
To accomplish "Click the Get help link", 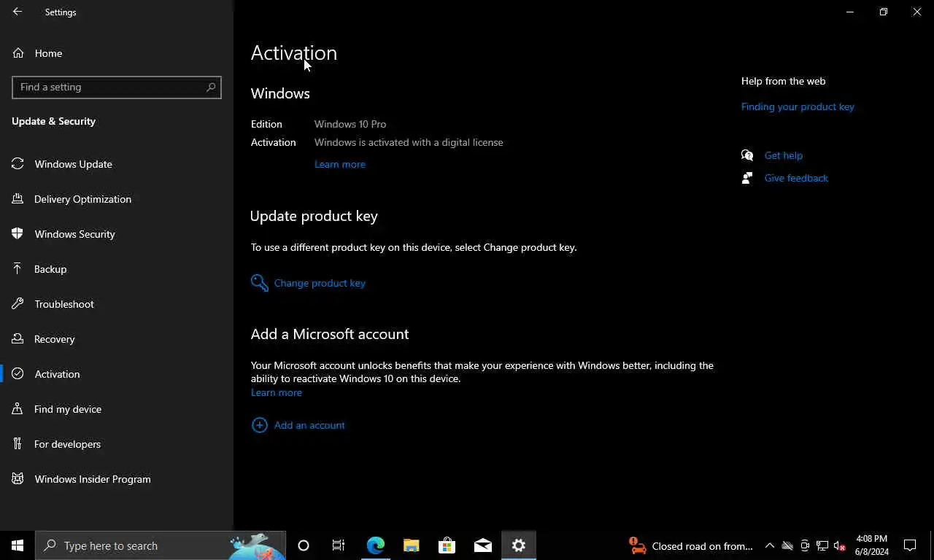I will coord(784,155).
